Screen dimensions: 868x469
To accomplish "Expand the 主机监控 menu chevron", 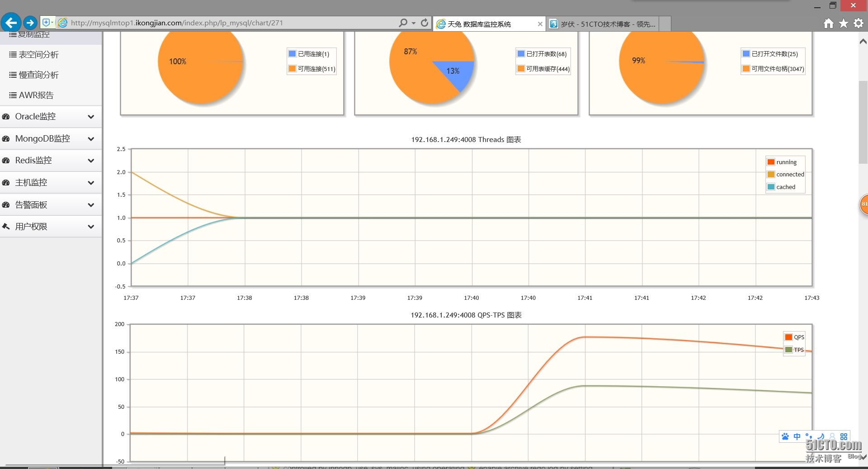I will 91,183.
